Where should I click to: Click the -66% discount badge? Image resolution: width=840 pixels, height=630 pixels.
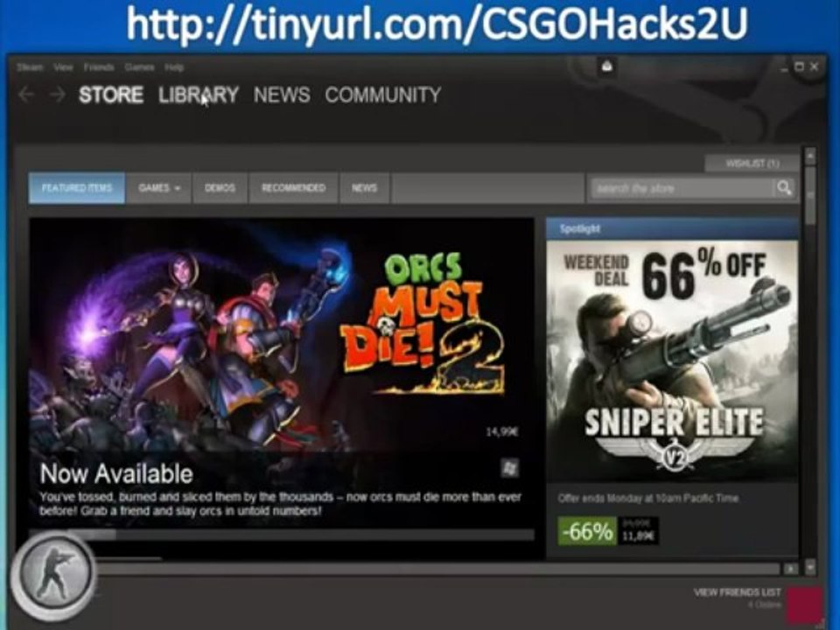pyautogui.click(x=587, y=531)
